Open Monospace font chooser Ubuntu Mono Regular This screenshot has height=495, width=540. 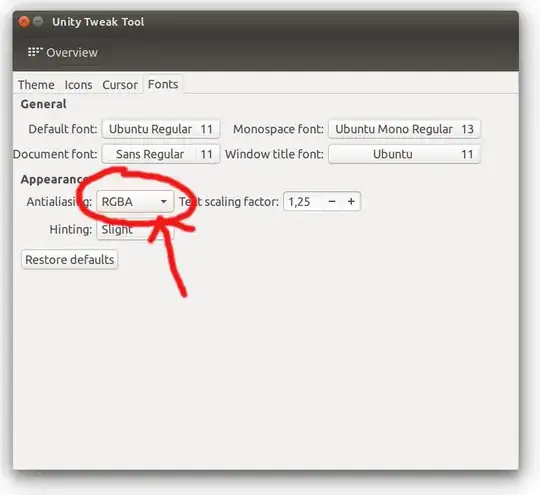pos(404,129)
